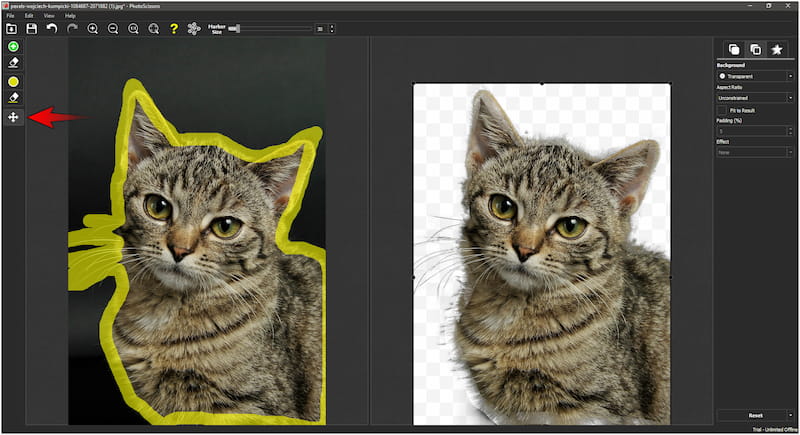Open the View menu

(x=49, y=16)
